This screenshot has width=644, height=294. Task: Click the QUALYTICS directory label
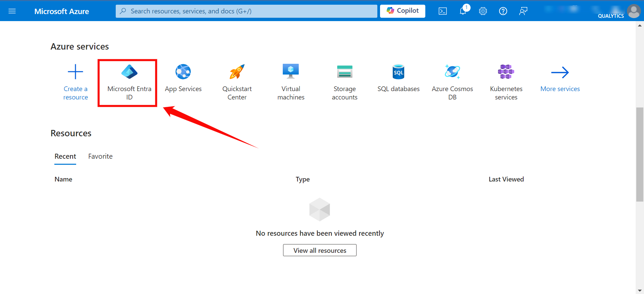pos(611,16)
